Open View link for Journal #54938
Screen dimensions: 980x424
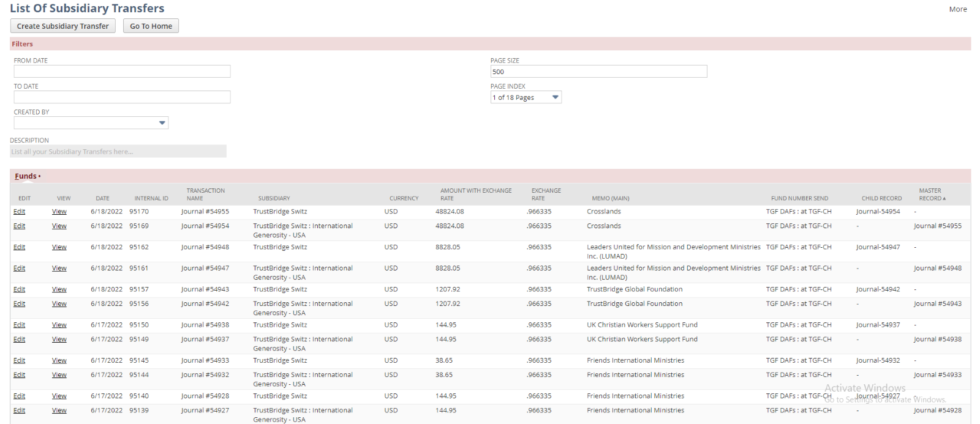(x=59, y=325)
